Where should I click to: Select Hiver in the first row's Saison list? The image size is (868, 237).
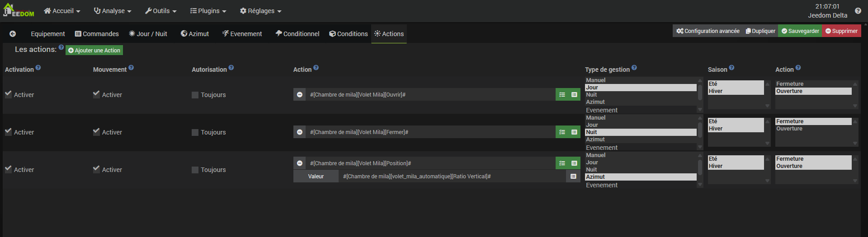[x=736, y=91]
